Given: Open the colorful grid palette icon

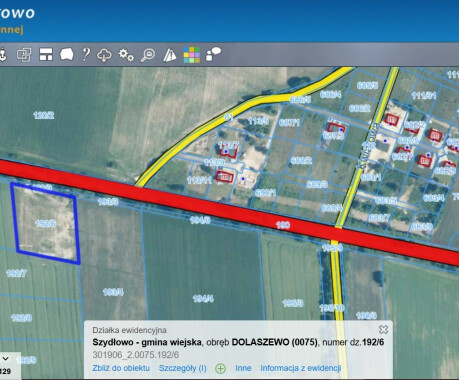Looking at the screenshot, I should coord(192,55).
